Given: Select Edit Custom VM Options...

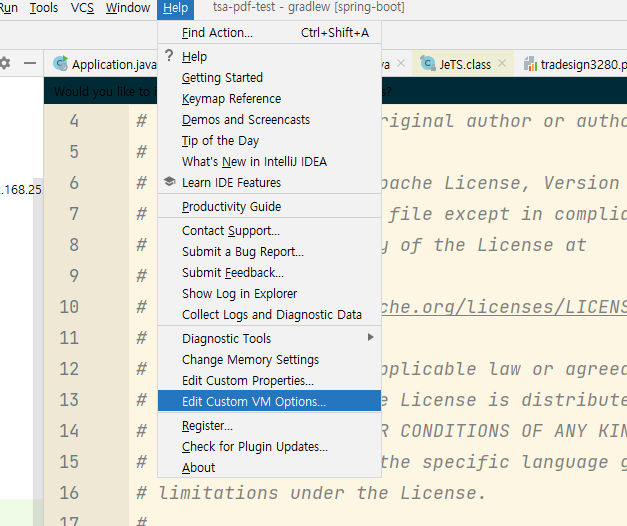Looking at the screenshot, I should [269, 401].
